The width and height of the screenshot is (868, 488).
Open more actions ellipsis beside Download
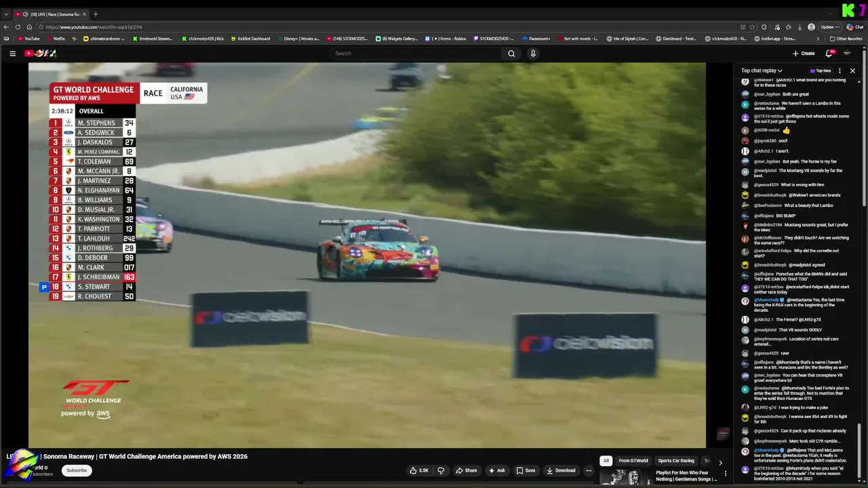[x=589, y=470]
